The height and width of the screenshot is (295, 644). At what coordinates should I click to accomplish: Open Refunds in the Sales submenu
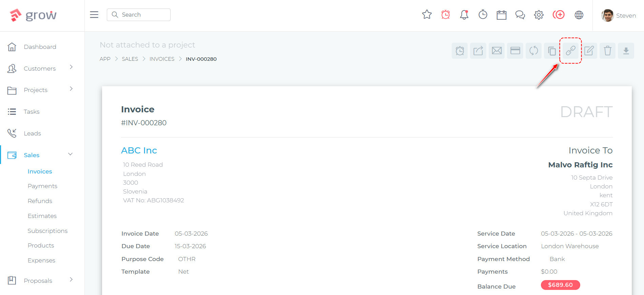tap(40, 201)
